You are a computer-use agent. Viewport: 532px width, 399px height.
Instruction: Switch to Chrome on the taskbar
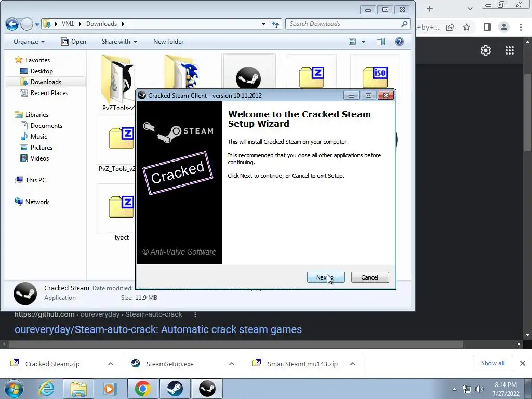click(x=142, y=389)
